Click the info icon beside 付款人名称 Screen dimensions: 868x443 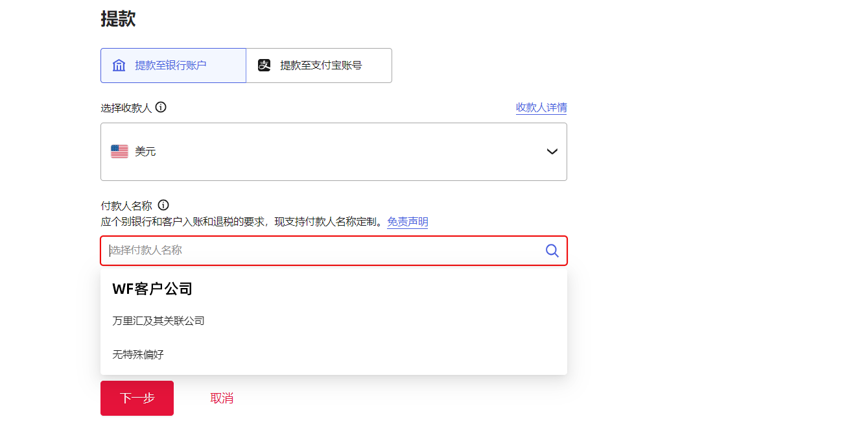tap(163, 205)
